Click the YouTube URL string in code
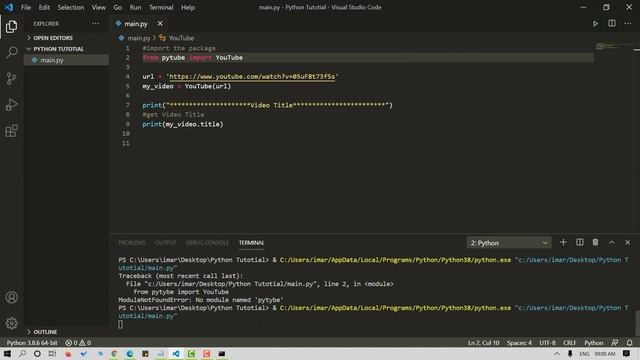This screenshot has height=360, width=640. click(252, 77)
